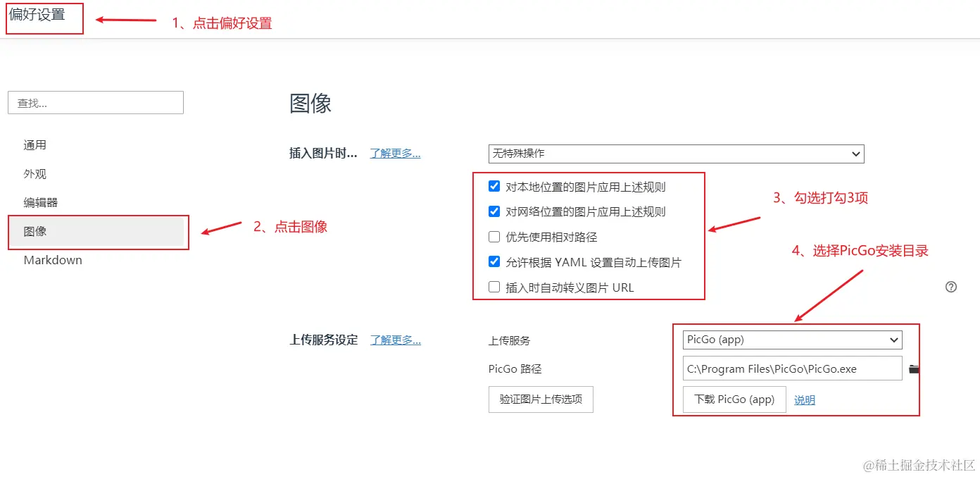This screenshot has height=477, width=980.
Task: Toggle 对本地位置的图片应用上述规则 checkbox
Action: tap(494, 187)
